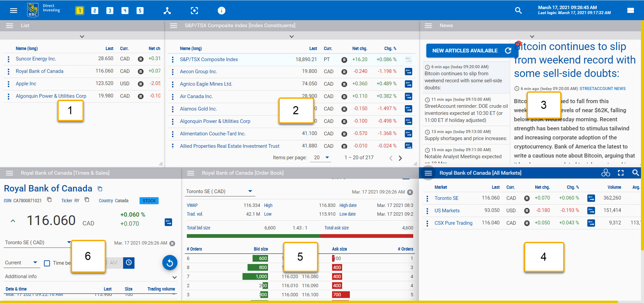Click the circular refresh icon in Times & Sales
The width and height of the screenshot is (644, 303).
click(x=170, y=263)
